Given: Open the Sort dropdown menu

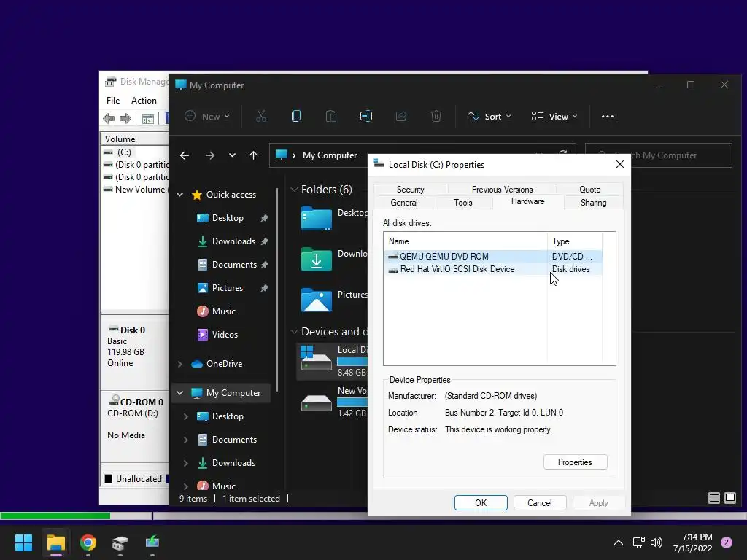Looking at the screenshot, I should tap(489, 116).
